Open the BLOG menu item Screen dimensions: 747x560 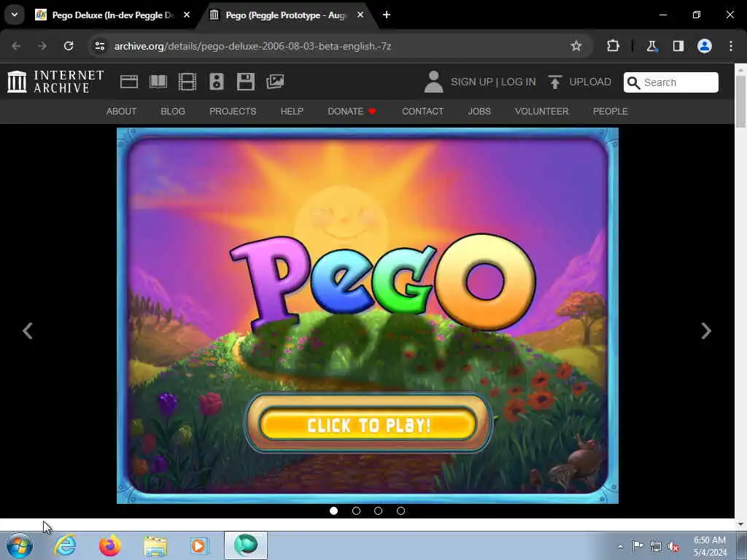click(x=173, y=111)
